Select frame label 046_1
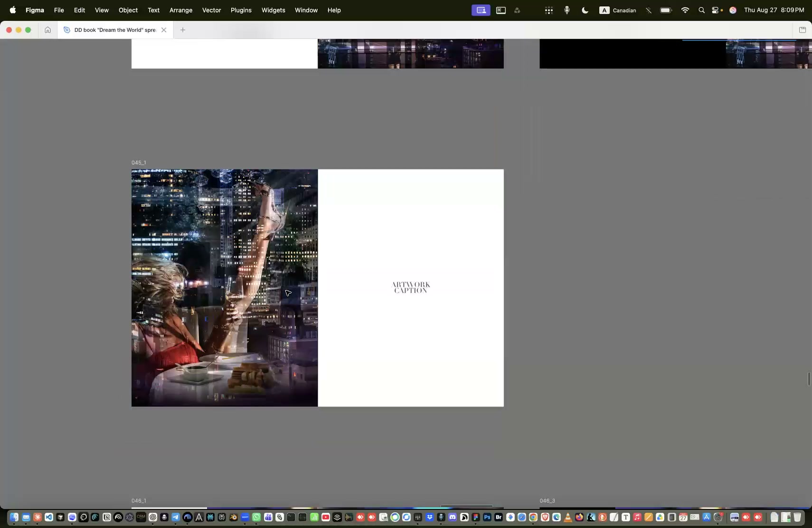 [139, 501]
